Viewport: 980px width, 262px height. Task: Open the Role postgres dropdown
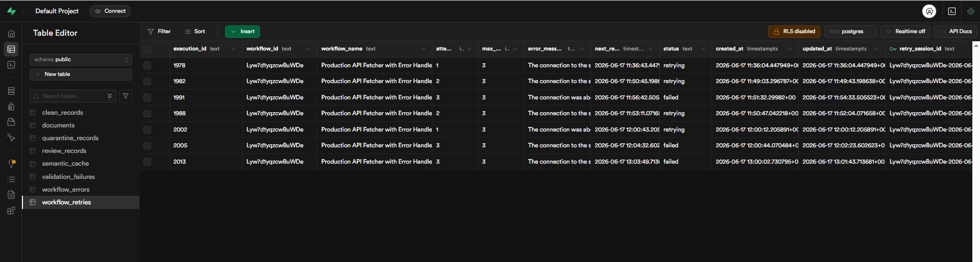850,32
